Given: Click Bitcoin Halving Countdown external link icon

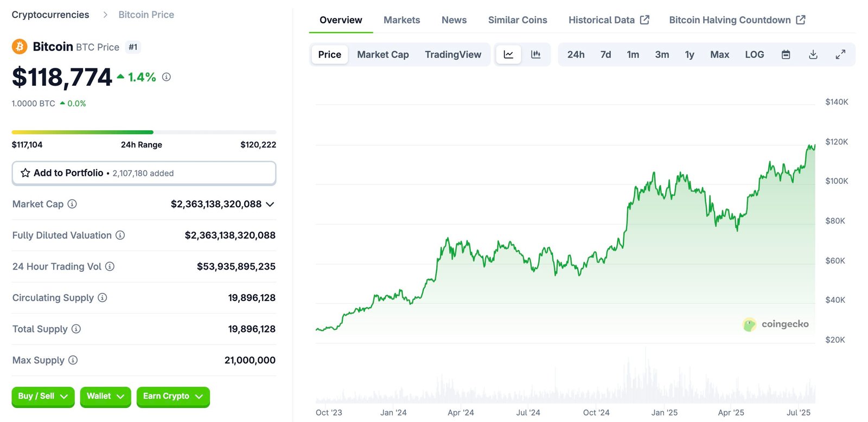Looking at the screenshot, I should 801,20.
